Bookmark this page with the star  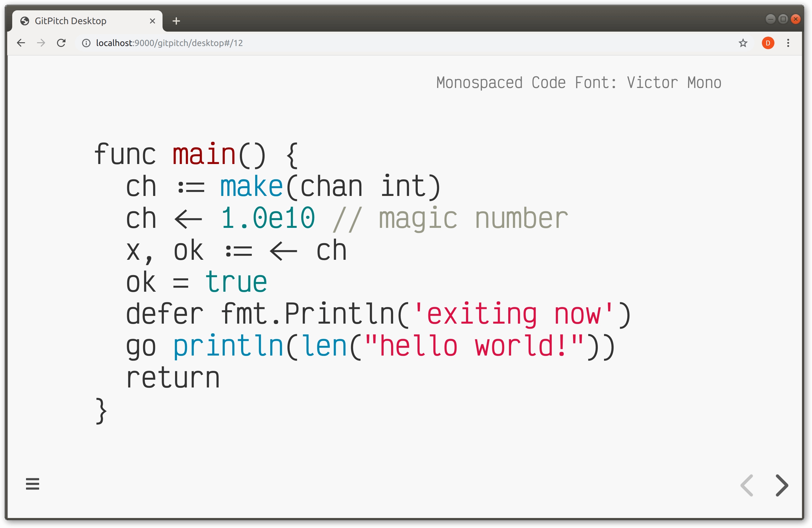pos(743,43)
